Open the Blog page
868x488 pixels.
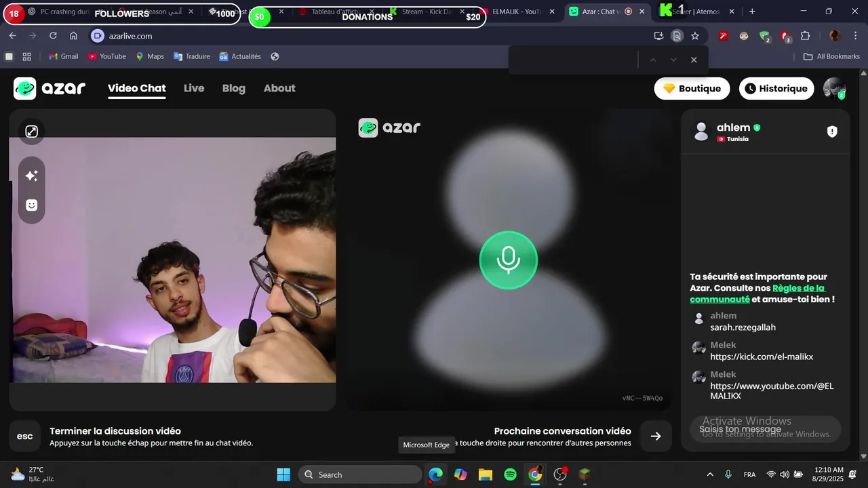pyautogui.click(x=234, y=88)
